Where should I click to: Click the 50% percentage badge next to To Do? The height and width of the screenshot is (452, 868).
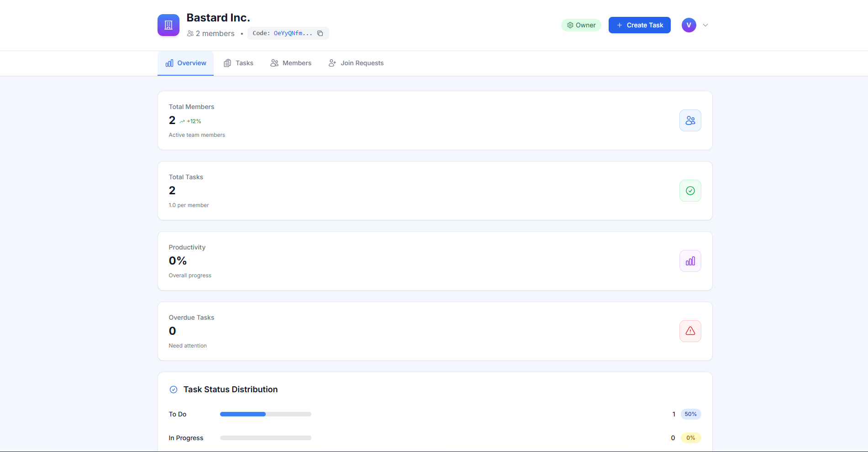[691, 414]
